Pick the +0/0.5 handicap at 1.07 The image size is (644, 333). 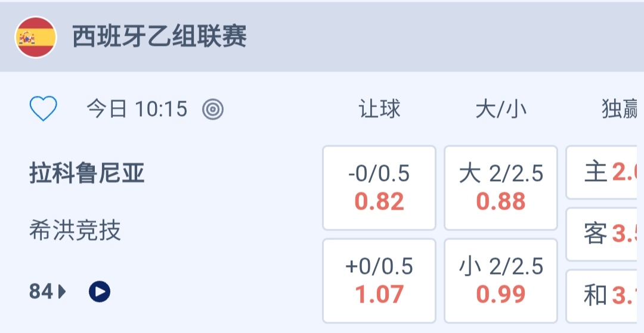point(379,281)
